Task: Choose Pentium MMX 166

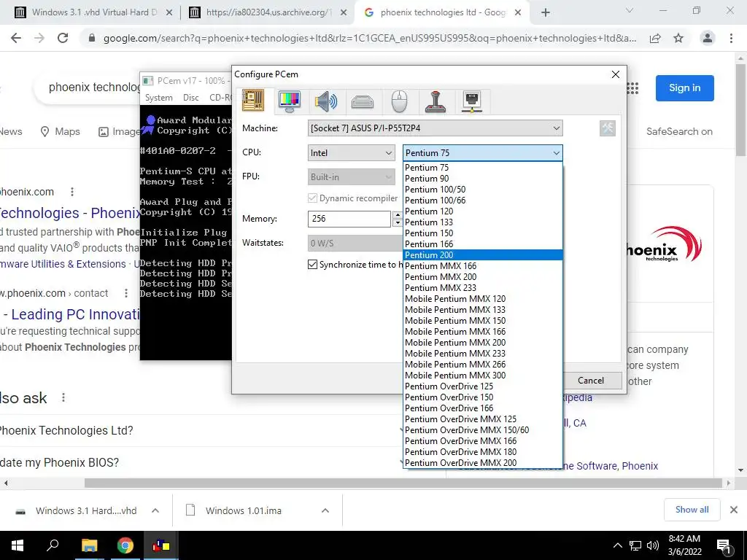Action: click(483, 266)
